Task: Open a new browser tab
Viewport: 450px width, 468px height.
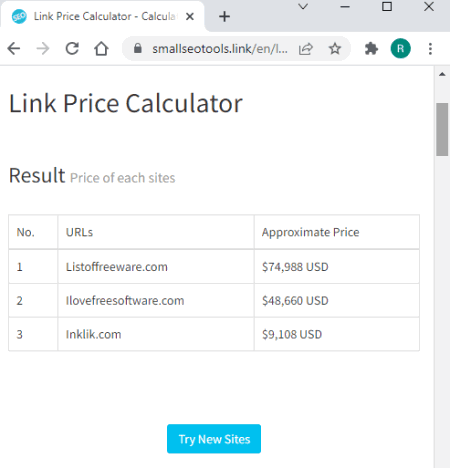Action: tap(224, 16)
